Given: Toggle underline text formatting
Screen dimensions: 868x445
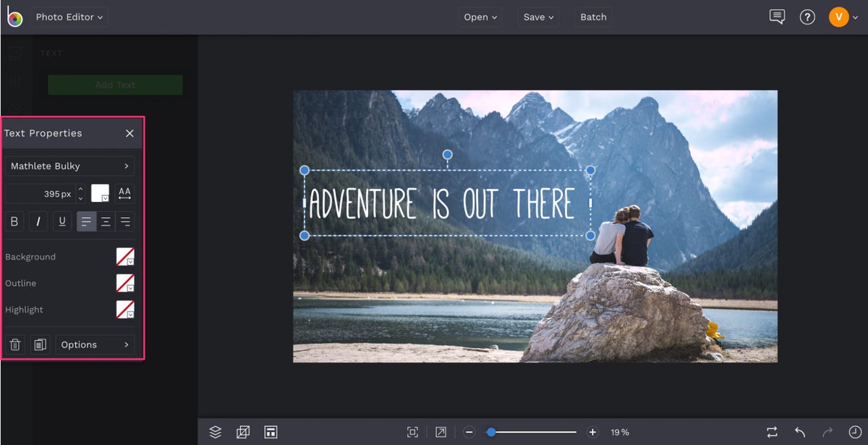Looking at the screenshot, I should click(62, 221).
